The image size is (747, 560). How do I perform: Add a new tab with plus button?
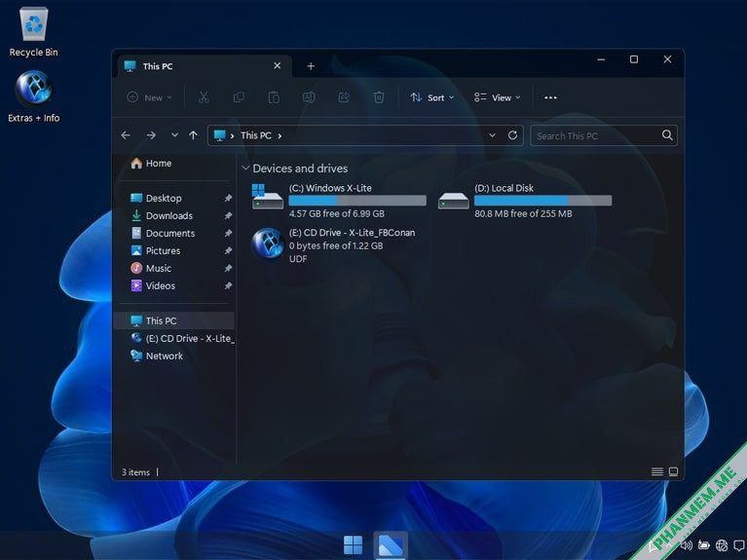pos(311,66)
